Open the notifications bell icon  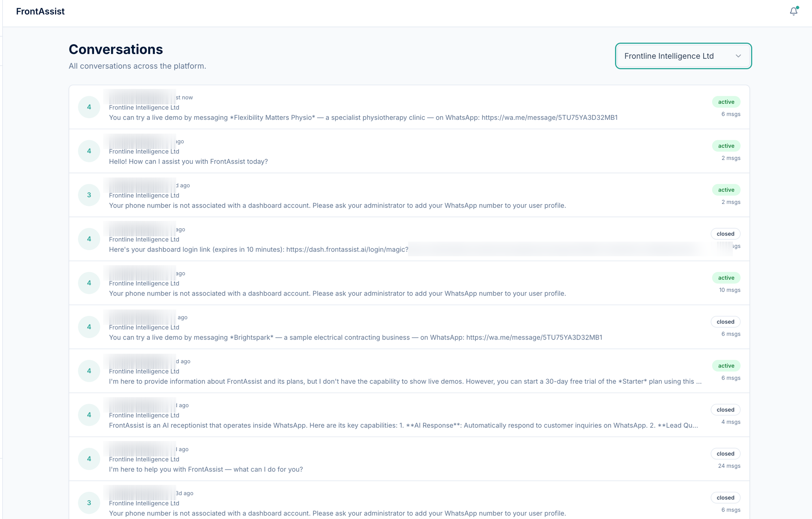(x=794, y=11)
